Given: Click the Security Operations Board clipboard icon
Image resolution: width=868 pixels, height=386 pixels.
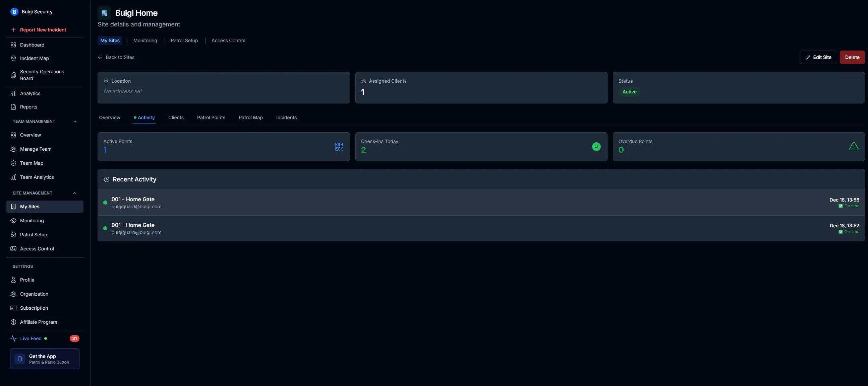Looking at the screenshot, I should coord(13,75).
